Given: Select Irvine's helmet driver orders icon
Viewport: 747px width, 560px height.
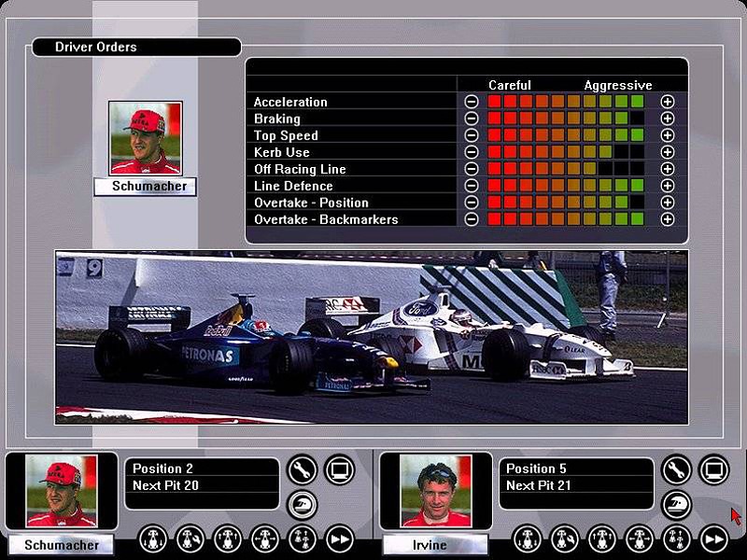Looking at the screenshot, I should (676, 505).
